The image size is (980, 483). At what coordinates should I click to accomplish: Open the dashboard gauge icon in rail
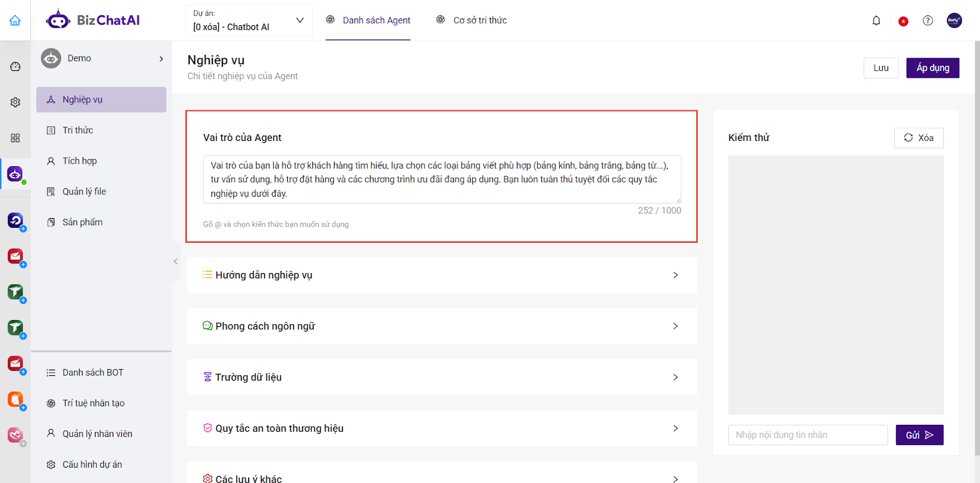pyautogui.click(x=15, y=66)
